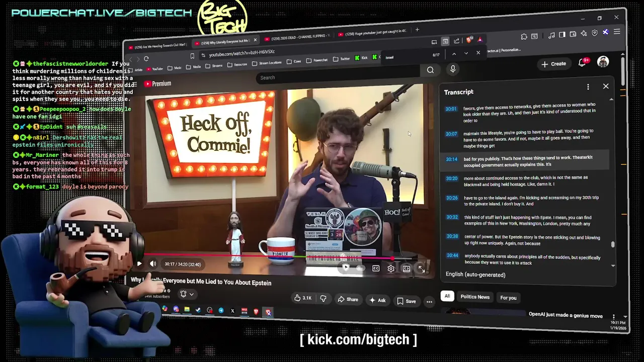Viewport: 644px width, 362px height.
Task: Toggle closed captions CC button
Action: 376,268
